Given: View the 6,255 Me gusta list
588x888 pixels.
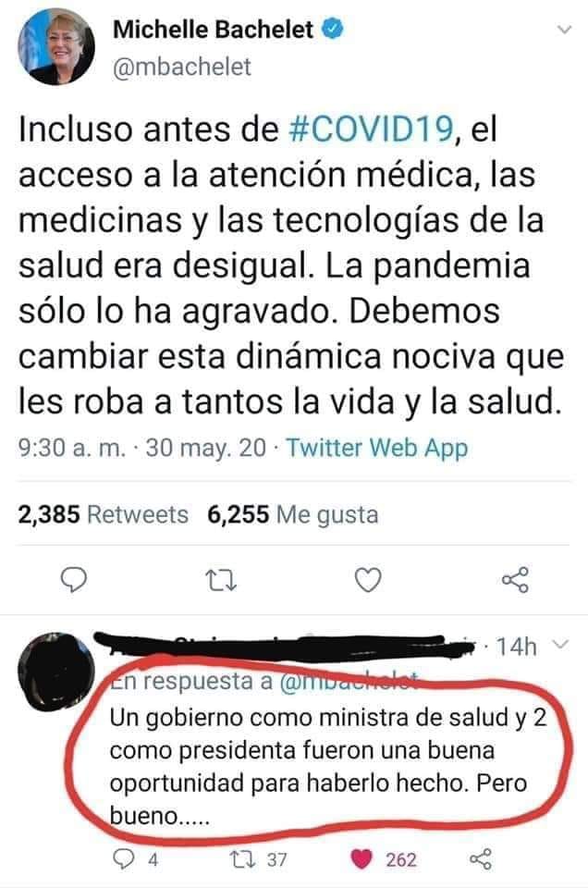Looking at the screenshot, I should (292, 515).
